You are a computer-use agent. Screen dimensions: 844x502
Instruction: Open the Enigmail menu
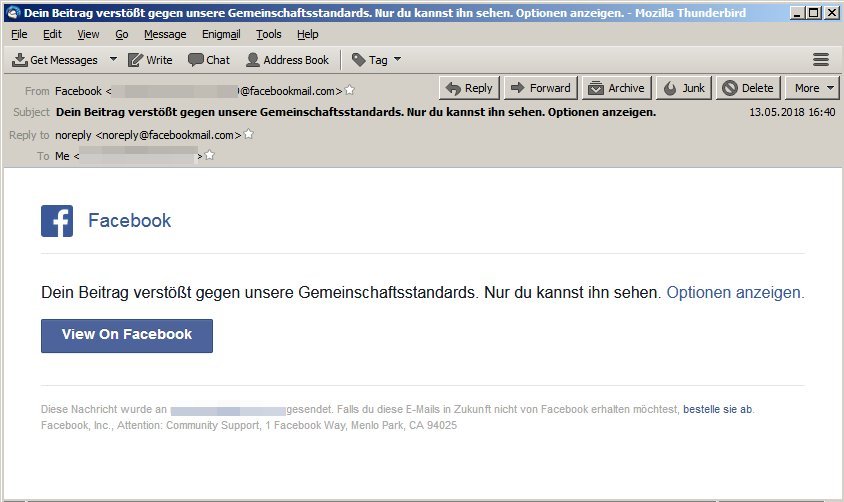point(221,34)
